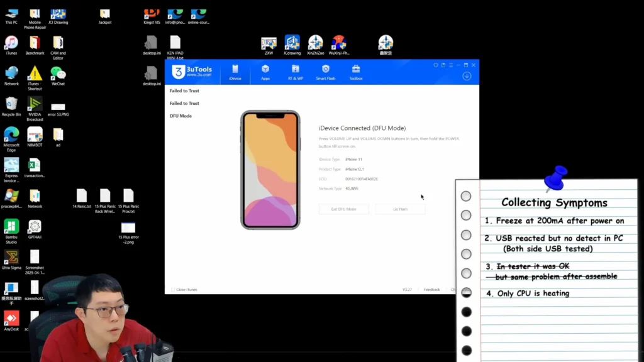Open the transaction Excel file
644x362 pixels.
coord(35,168)
